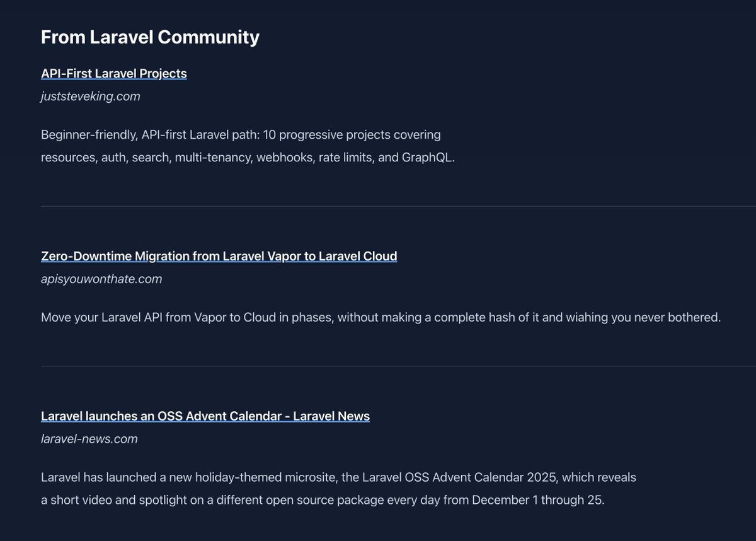The image size is (756, 541).
Task: Open the "API-First Laravel Projects" article link
Action: pyautogui.click(x=113, y=73)
